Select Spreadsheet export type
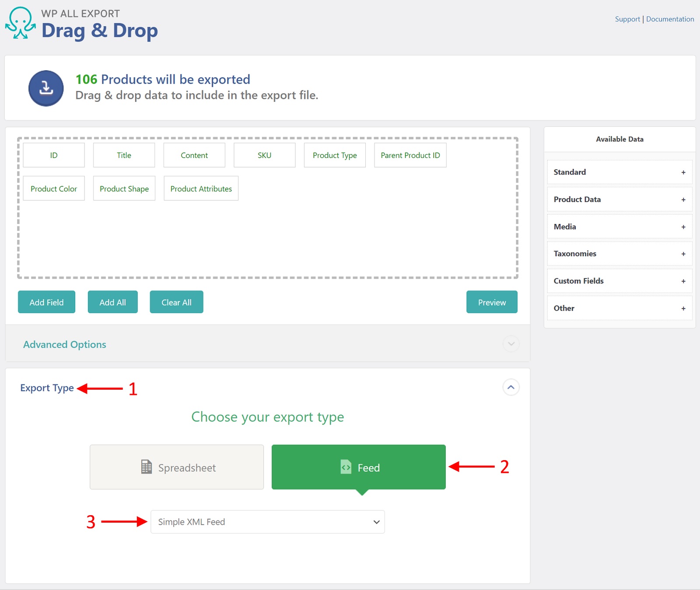Screen dimensions: 700x590 [x=177, y=467]
